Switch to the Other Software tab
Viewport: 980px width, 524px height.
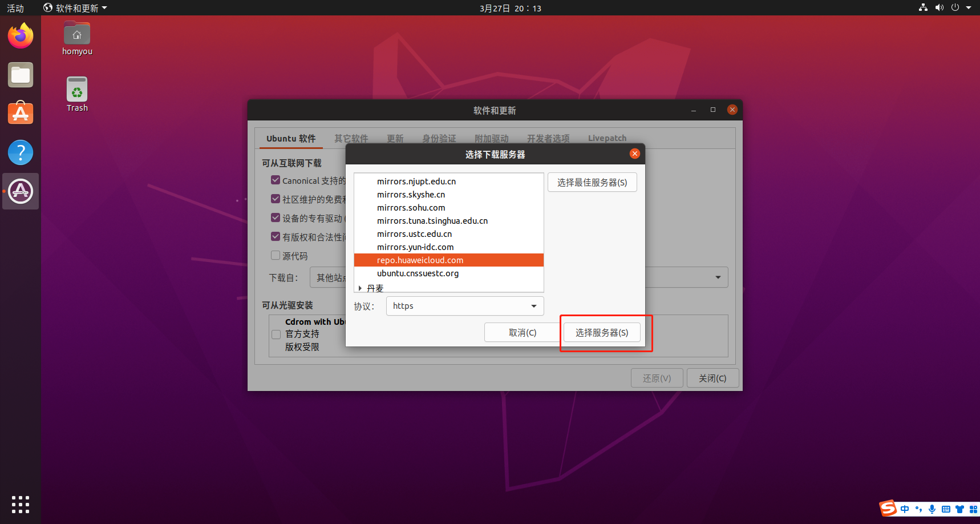[351, 138]
